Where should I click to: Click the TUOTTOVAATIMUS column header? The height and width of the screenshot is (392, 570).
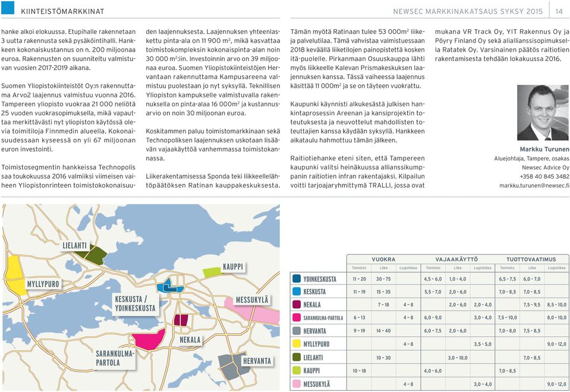tap(531, 260)
